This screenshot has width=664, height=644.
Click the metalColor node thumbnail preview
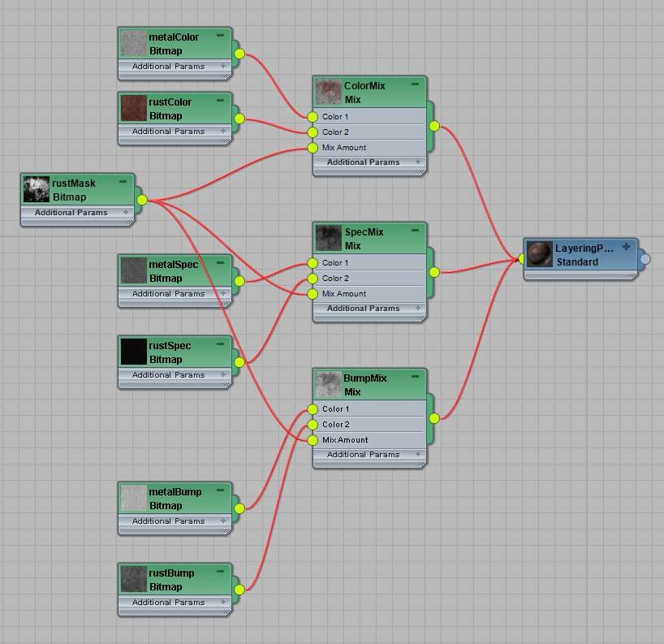point(134,43)
